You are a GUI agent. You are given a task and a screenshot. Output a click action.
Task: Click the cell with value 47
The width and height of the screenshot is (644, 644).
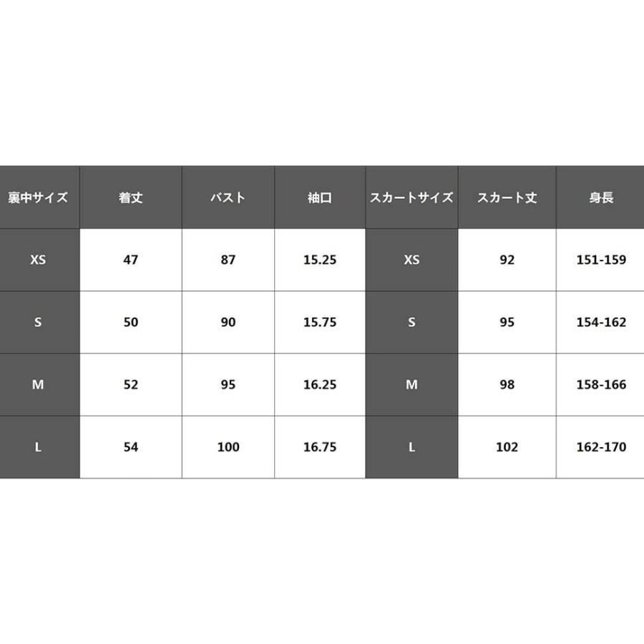click(x=131, y=260)
